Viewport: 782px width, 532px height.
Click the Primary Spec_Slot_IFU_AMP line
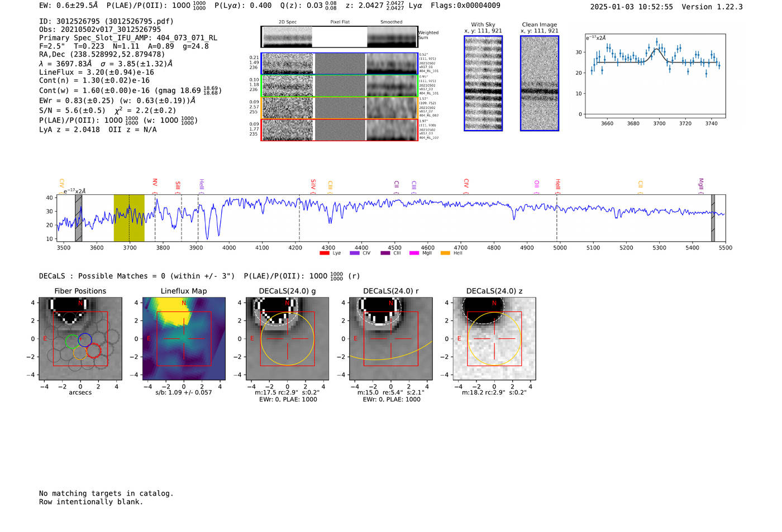click(x=128, y=38)
